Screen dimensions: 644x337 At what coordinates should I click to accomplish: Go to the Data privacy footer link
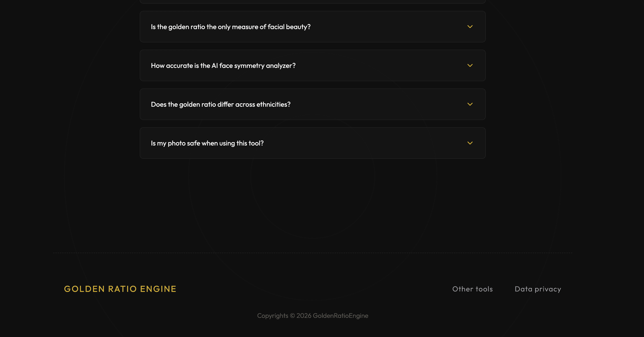(538, 289)
